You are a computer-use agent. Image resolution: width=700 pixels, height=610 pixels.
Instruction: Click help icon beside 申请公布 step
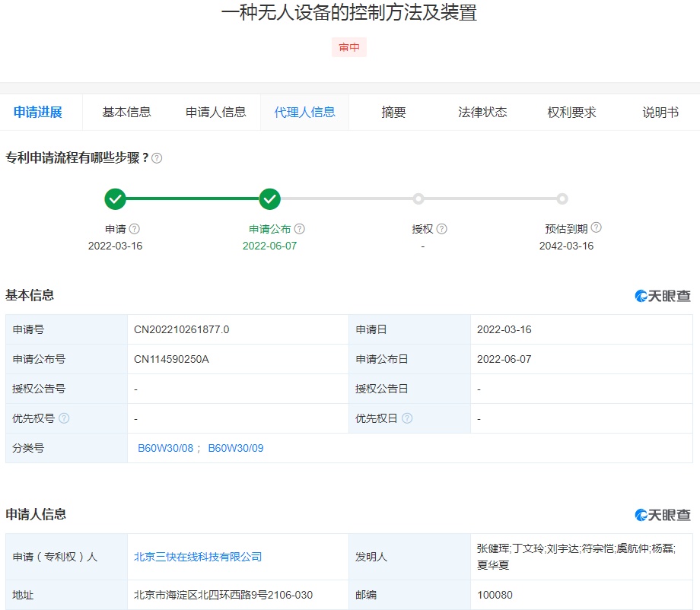click(x=300, y=229)
